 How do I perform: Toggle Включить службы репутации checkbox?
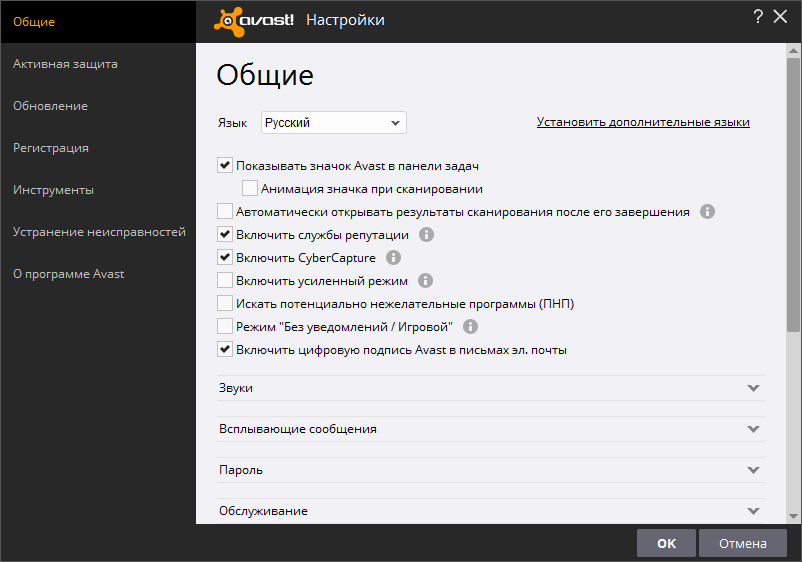point(225,234)
